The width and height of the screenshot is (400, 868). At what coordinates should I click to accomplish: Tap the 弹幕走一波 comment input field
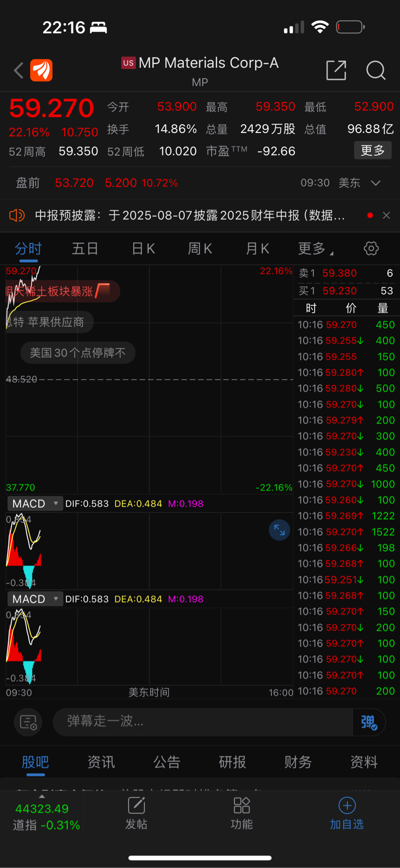(203, 722)
